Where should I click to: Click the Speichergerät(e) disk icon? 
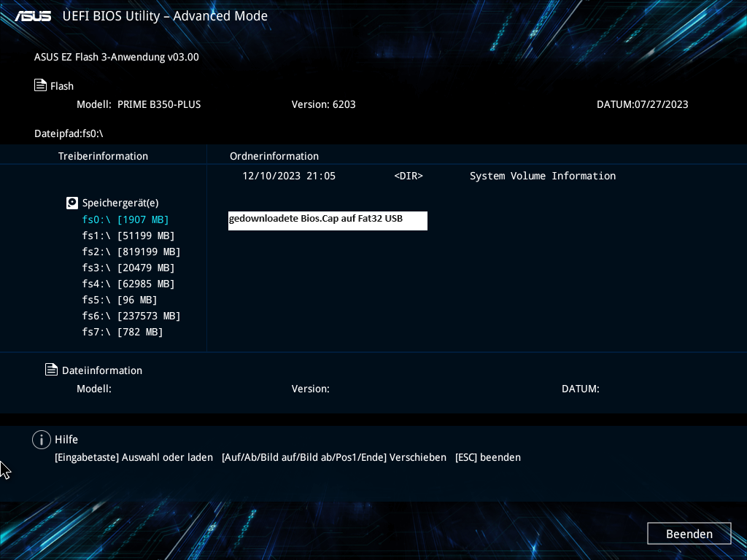click(72, 203)
